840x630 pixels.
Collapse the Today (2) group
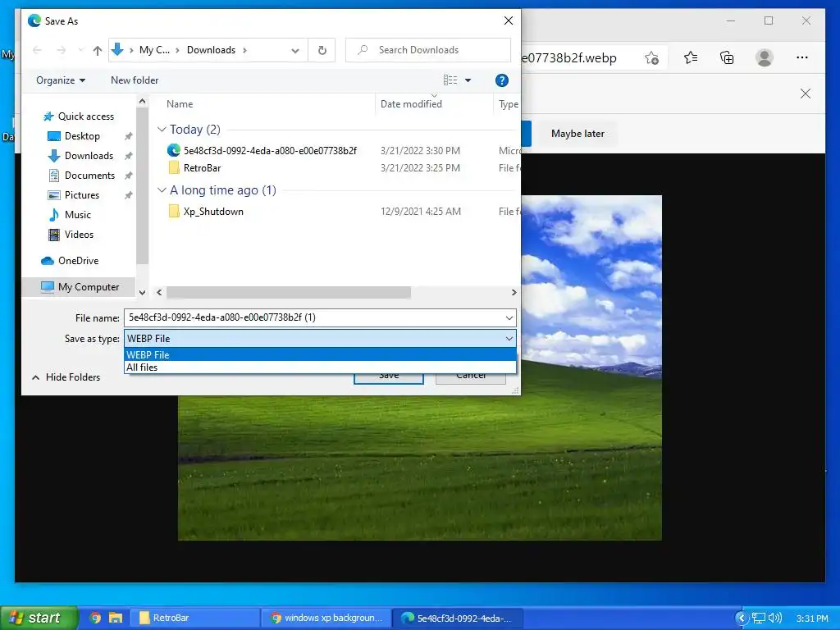[x=162, y=129]
